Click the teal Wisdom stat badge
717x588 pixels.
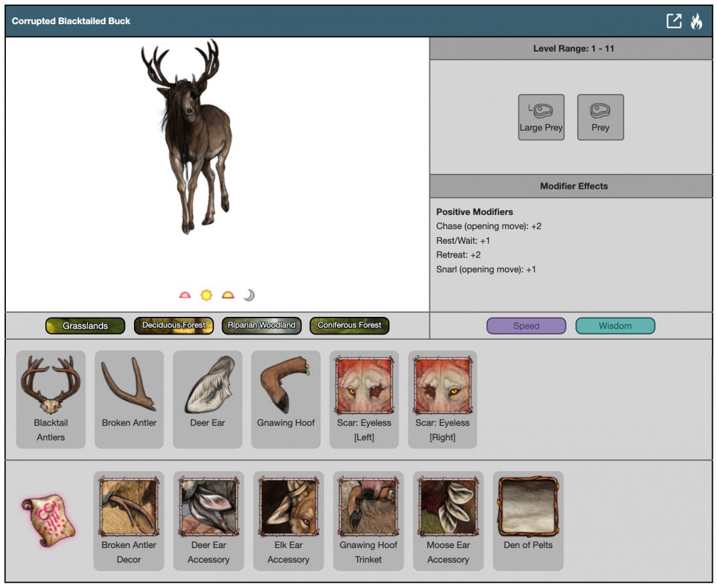tap(615, 326)
